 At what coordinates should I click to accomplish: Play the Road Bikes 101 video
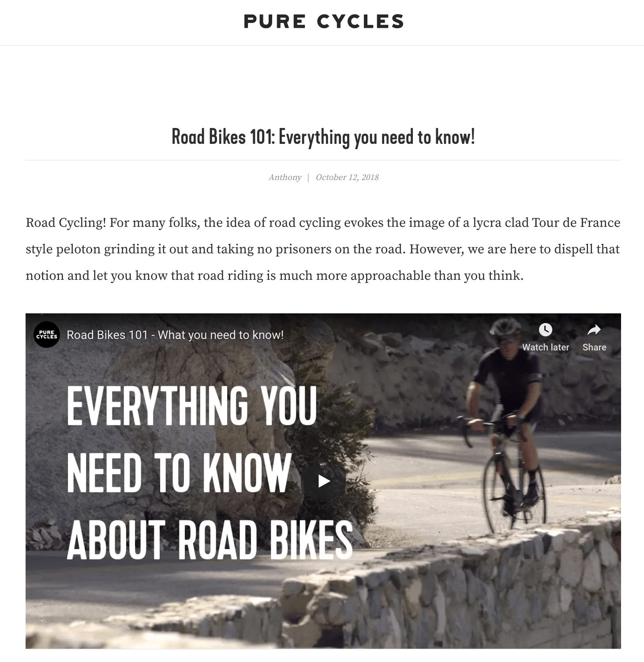pyautogui.click(x=324, y=481)
